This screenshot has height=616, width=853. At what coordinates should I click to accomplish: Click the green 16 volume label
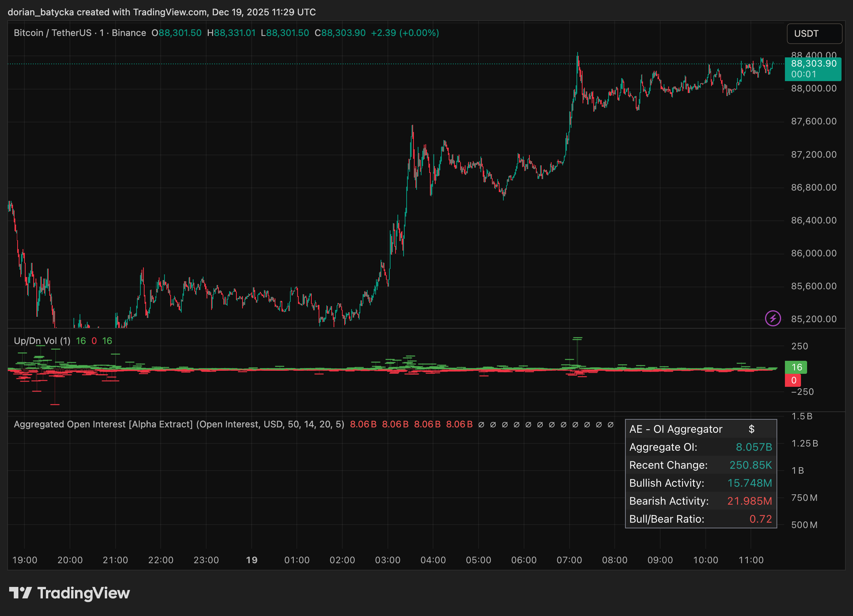point(796,367)
